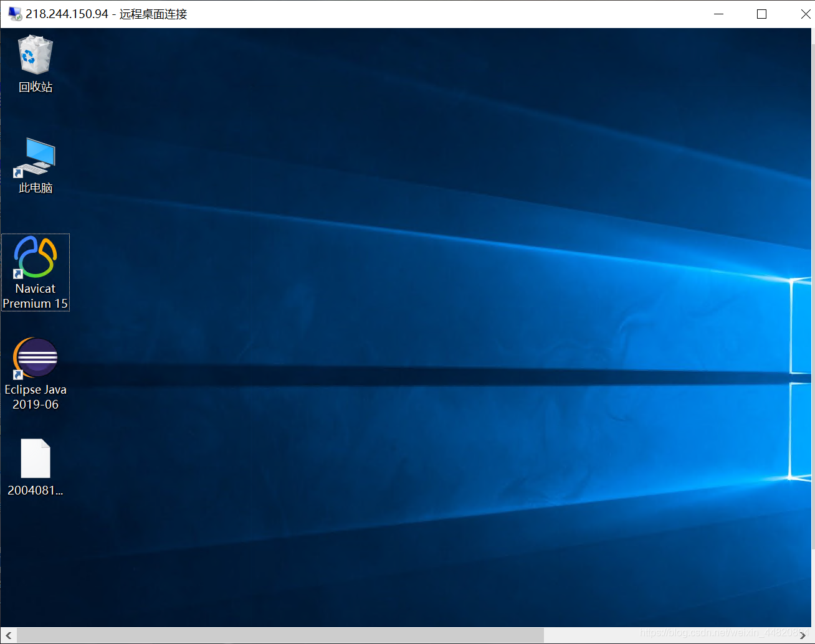Click the Navicat Premium 15 text label

tap(36, 296)
